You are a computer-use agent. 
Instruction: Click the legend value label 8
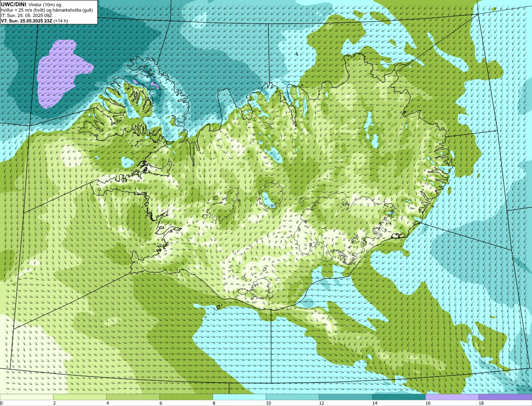(214, 403)
